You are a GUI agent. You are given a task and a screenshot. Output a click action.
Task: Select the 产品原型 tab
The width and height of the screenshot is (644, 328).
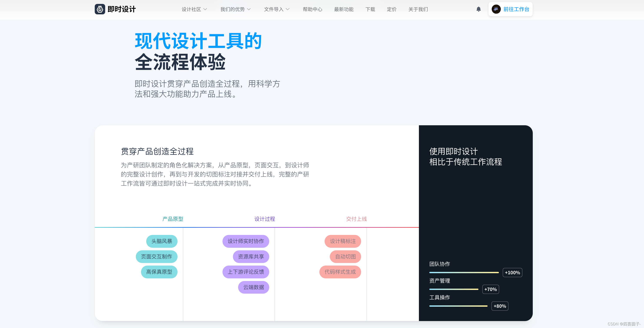(173, 219)
